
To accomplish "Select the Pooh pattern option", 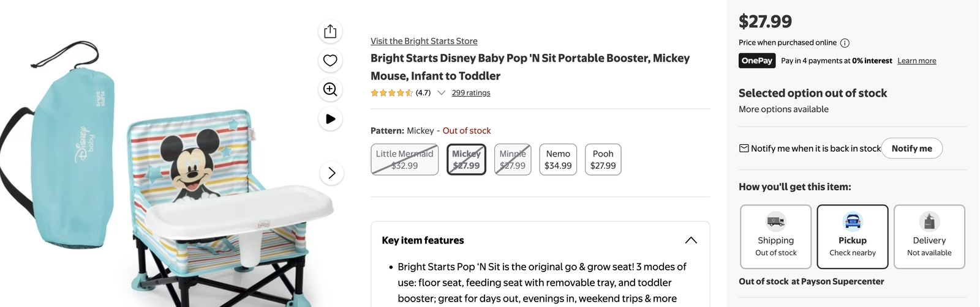I will (x=603, y=160).
